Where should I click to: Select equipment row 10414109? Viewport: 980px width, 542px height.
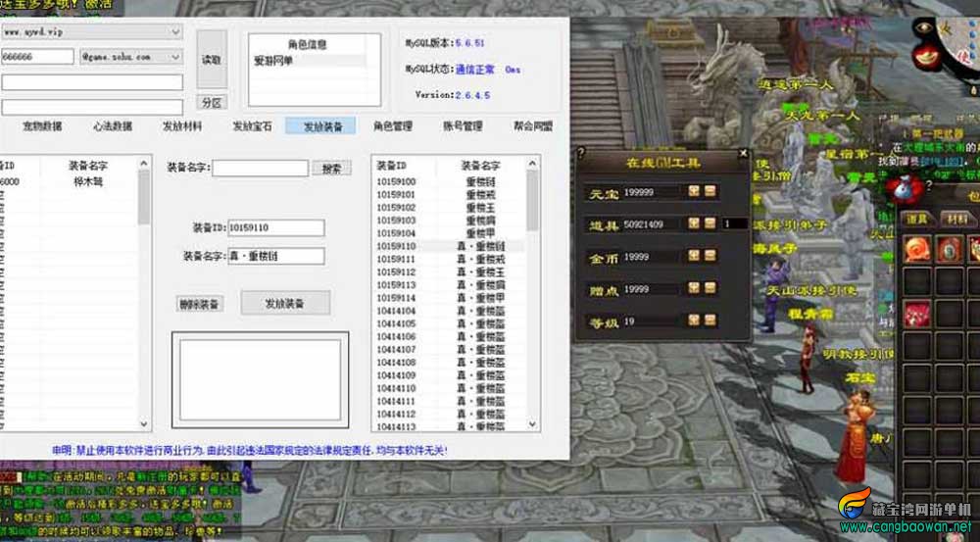pyautogui.click(x=450, y=375)
